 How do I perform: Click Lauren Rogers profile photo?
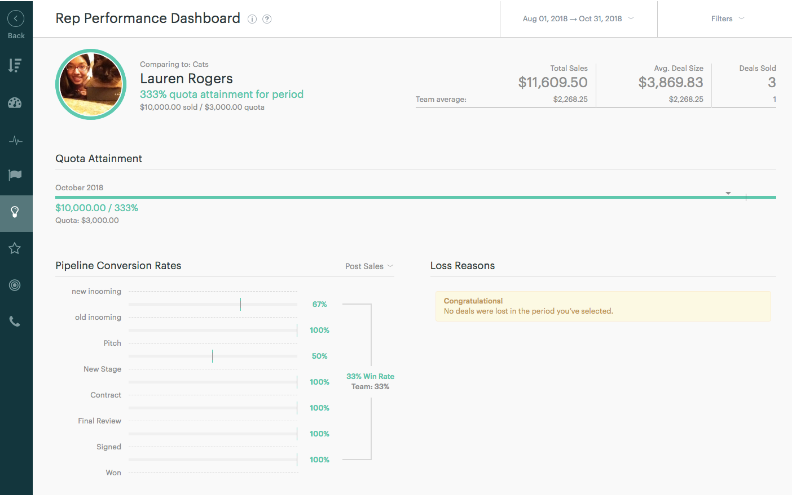[91, 84]
